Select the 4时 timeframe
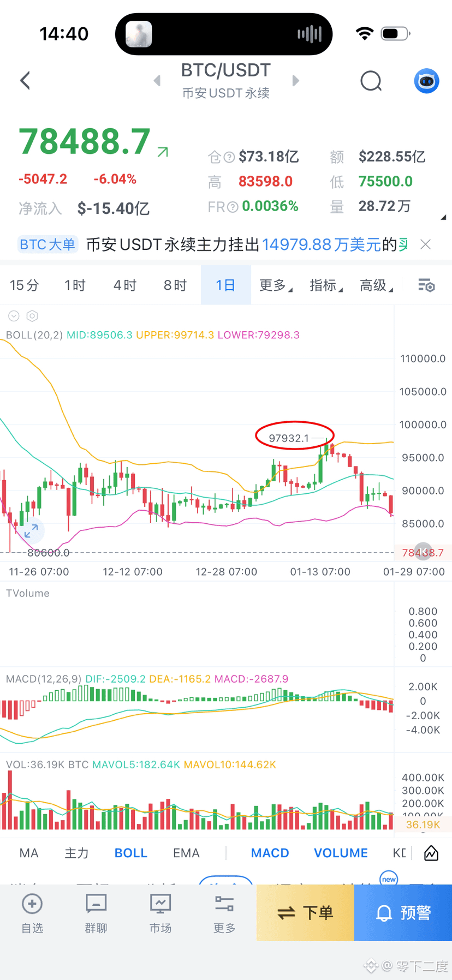This screenshot has height=980, width=452. [125, 285]
